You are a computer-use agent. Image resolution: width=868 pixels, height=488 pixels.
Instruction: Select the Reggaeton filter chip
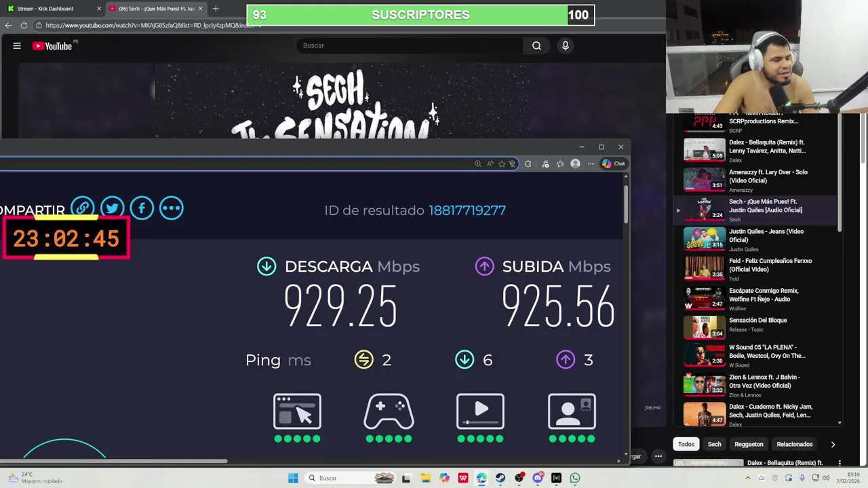pos(749,444)
